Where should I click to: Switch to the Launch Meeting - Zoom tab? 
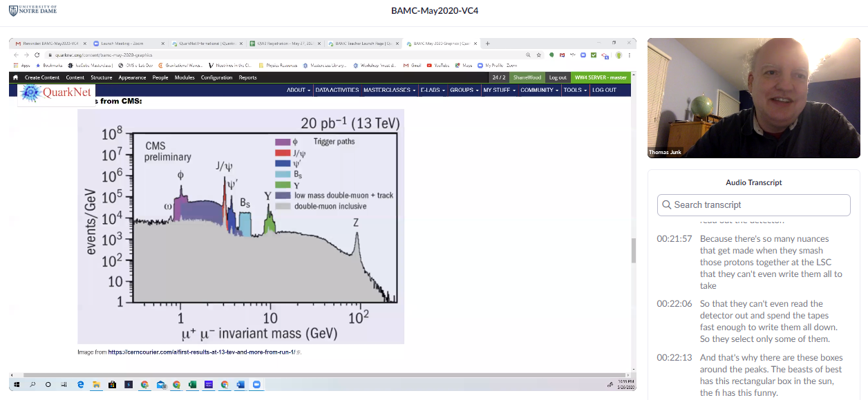coord(129,44)
